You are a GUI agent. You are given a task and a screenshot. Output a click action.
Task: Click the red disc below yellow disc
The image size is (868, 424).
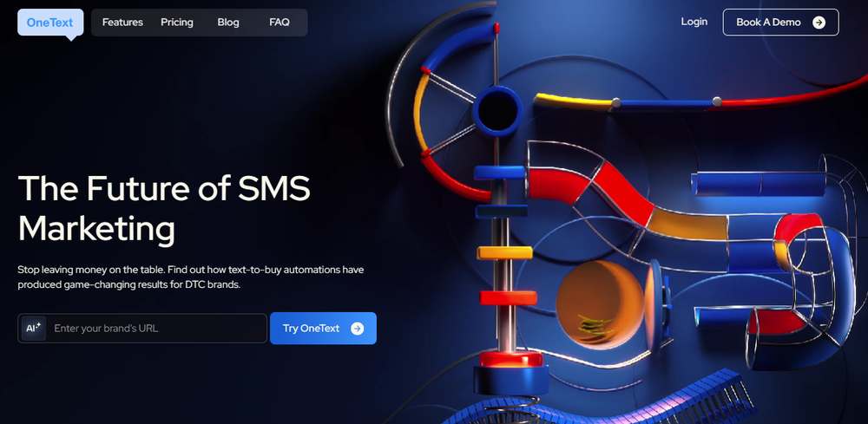tap(508, 298)
